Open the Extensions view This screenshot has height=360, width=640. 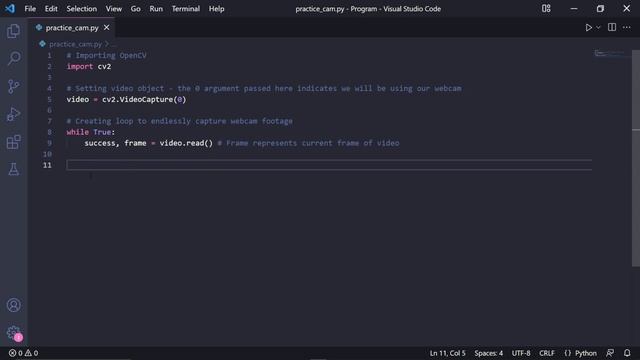(x=13, y=142)
